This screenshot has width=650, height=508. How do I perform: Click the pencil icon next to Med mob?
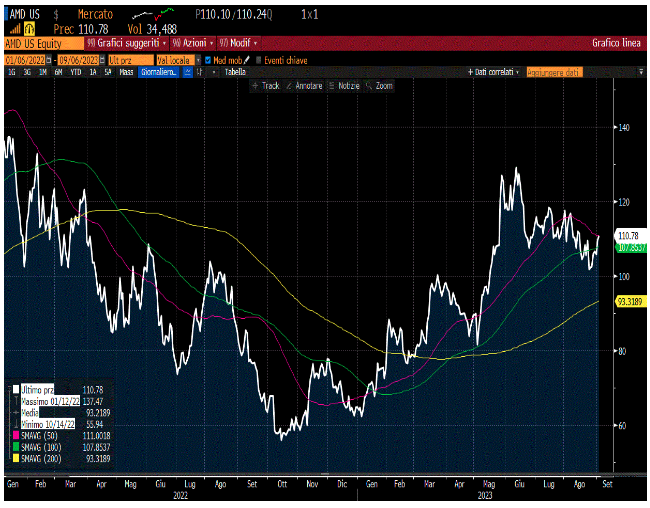coord(247,60)
